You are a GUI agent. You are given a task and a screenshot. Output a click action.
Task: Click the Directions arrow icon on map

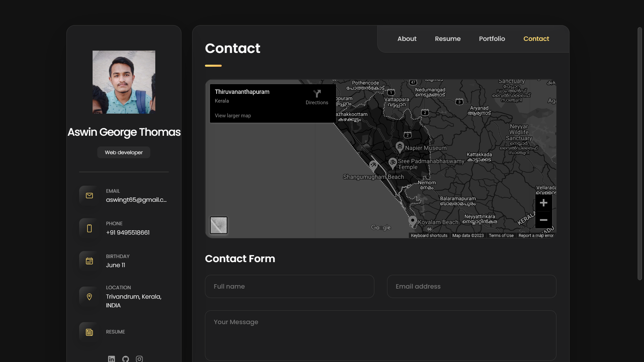(317, 94)
